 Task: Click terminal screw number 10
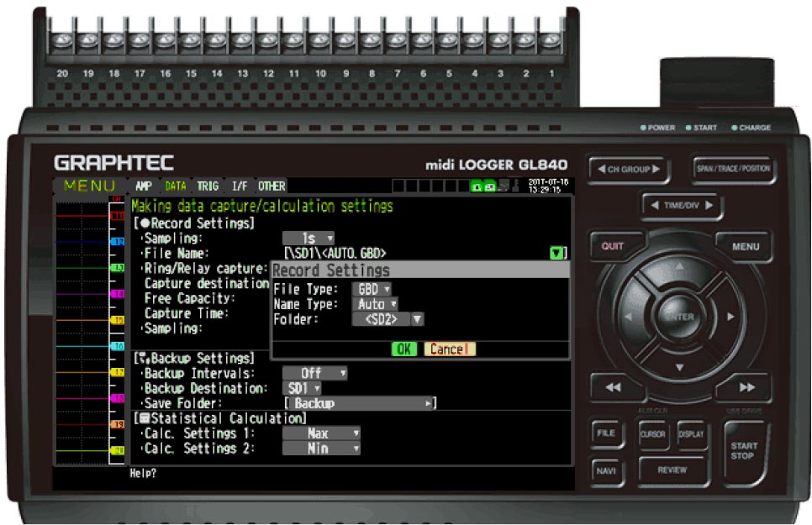click(x=320, y=39)
